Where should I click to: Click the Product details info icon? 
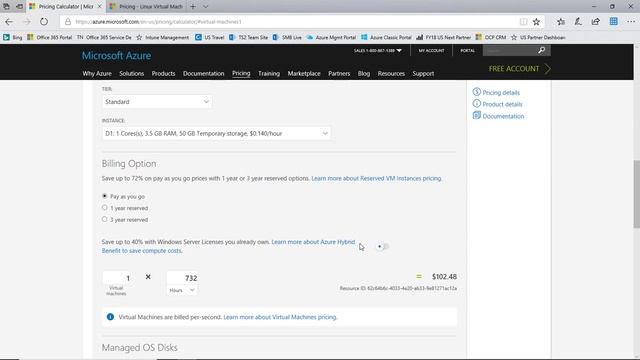coord(476,104)
